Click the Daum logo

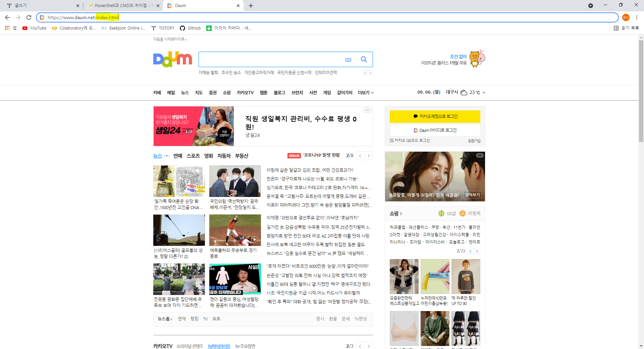(173, 59)
